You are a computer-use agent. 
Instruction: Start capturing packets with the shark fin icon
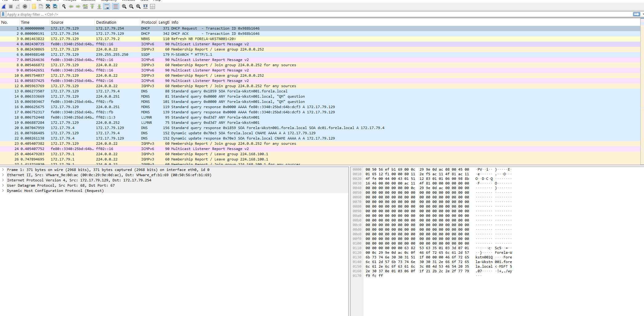click(x=4, y=6)
